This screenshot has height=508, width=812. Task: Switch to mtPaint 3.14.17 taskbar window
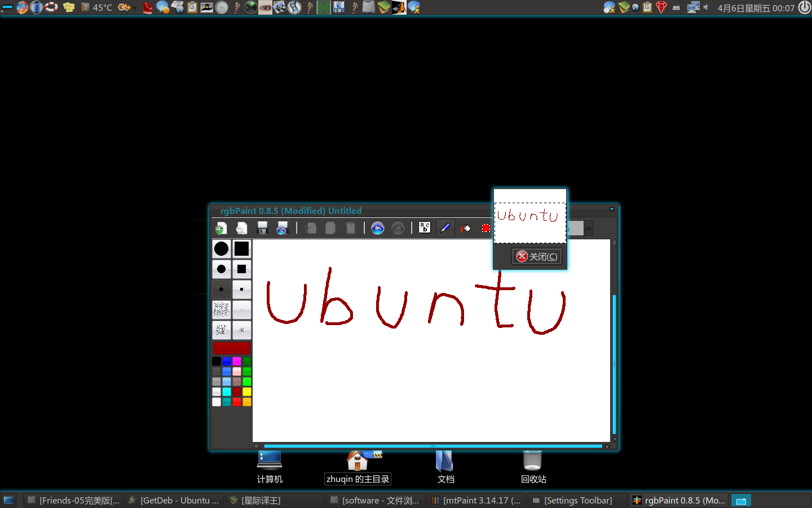click(x=476, y=500)
